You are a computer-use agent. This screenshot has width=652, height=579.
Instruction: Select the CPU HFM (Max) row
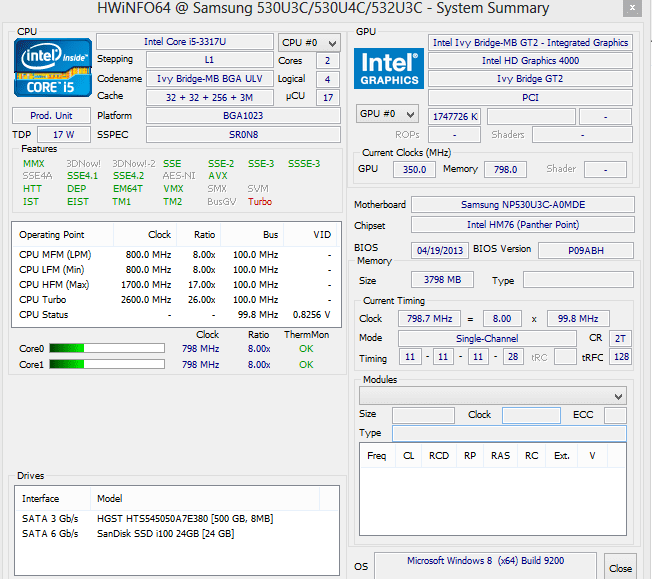(x=176, y=285)
